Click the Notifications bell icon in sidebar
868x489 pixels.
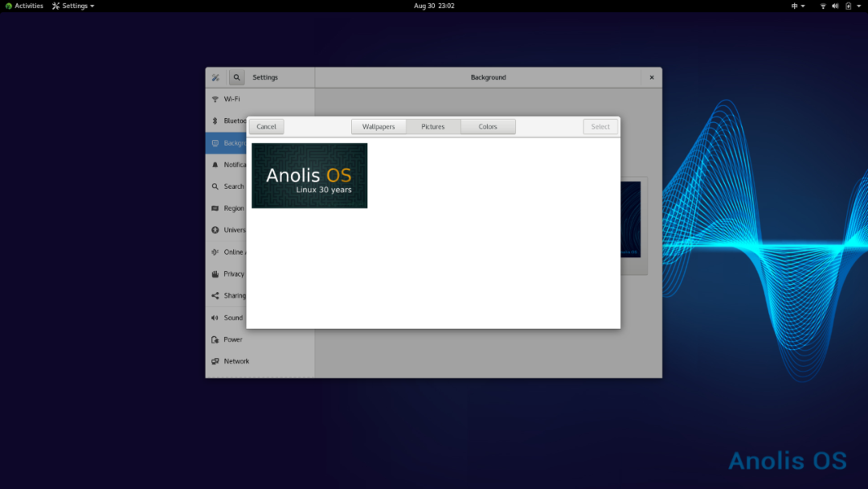(215, 165)
